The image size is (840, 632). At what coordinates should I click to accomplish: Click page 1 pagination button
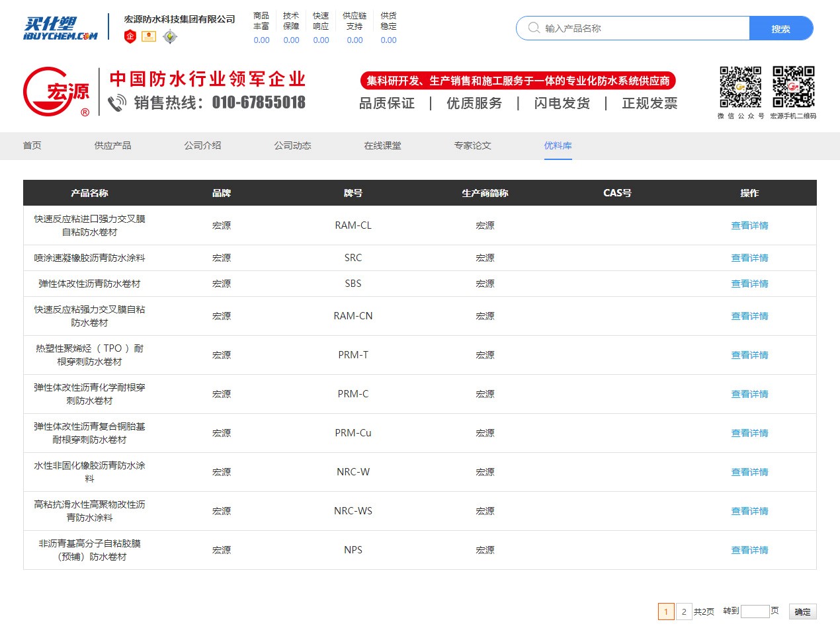[666, 612]
